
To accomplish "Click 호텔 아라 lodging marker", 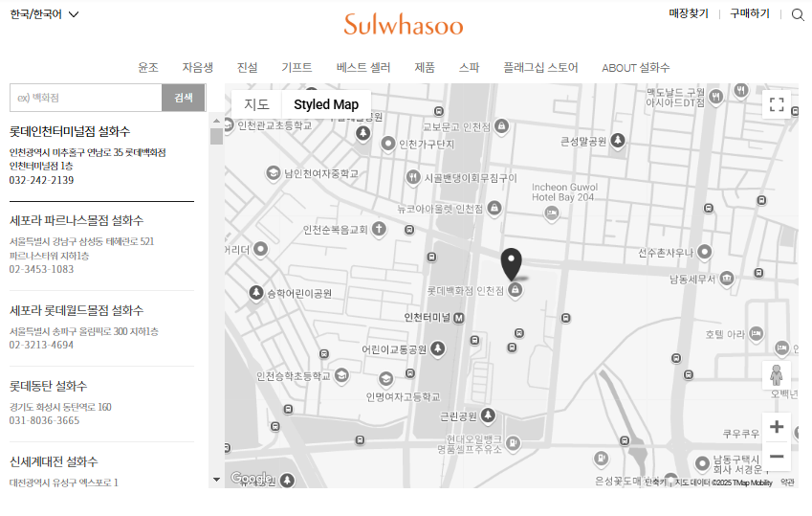I will click(757, 333).
